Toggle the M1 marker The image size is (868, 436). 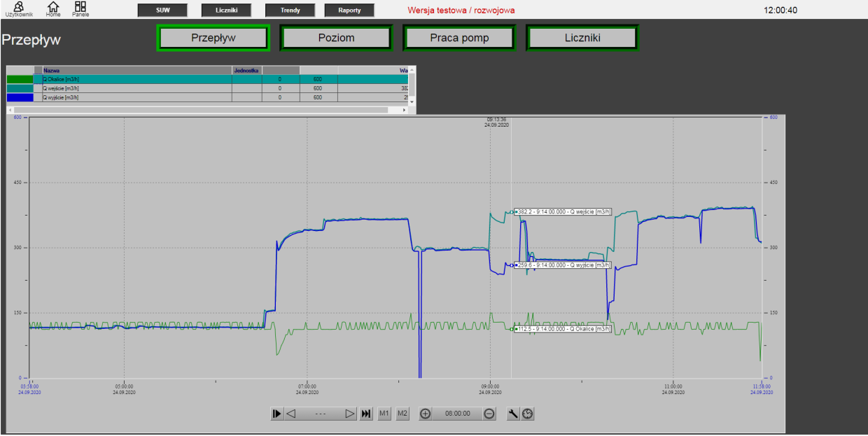pyautogui.click(x=384, y=414)
